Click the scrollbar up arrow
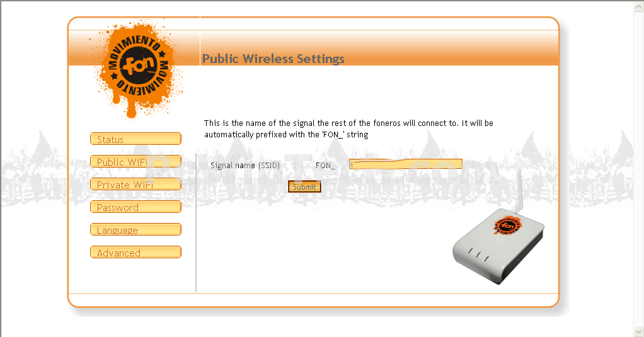Screen dimensions: 644x337 coord(639,6)
